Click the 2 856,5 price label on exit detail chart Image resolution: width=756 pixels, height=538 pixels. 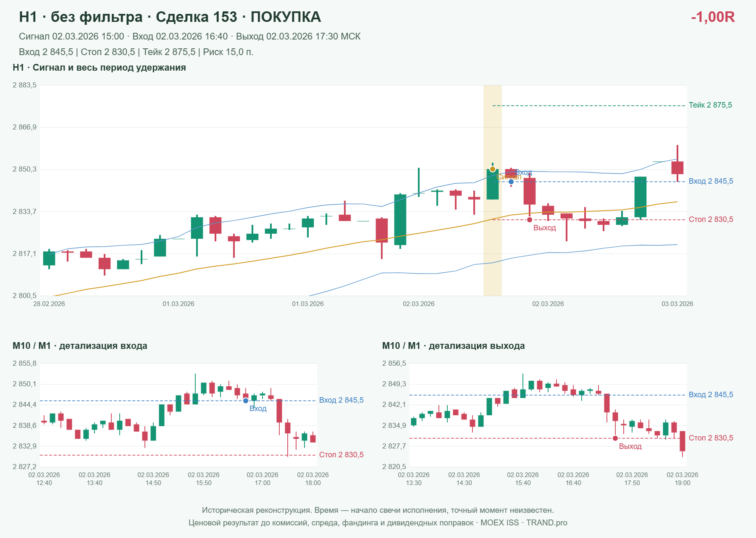tap(394, 364)
